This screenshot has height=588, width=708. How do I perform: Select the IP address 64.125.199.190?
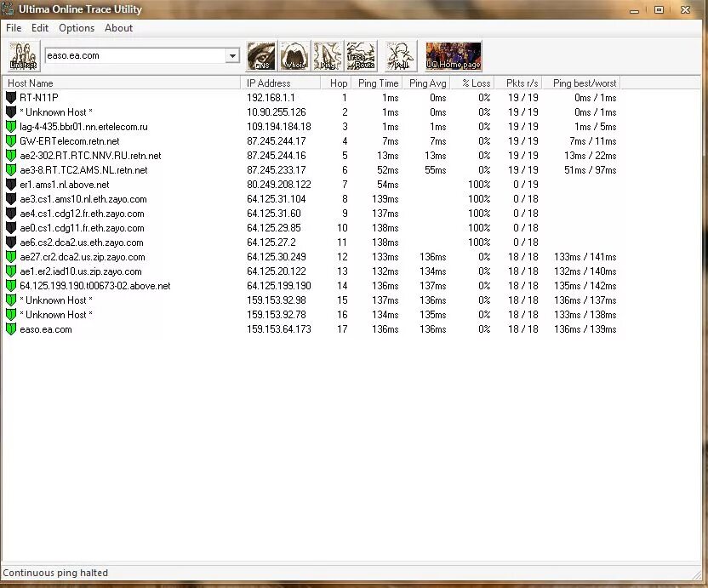(279, 285)
